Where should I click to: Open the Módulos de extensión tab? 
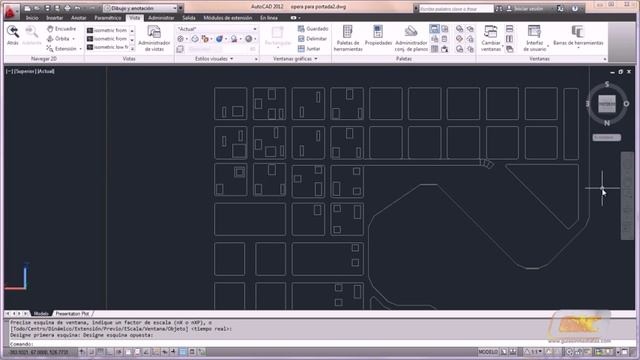(228, 18)
